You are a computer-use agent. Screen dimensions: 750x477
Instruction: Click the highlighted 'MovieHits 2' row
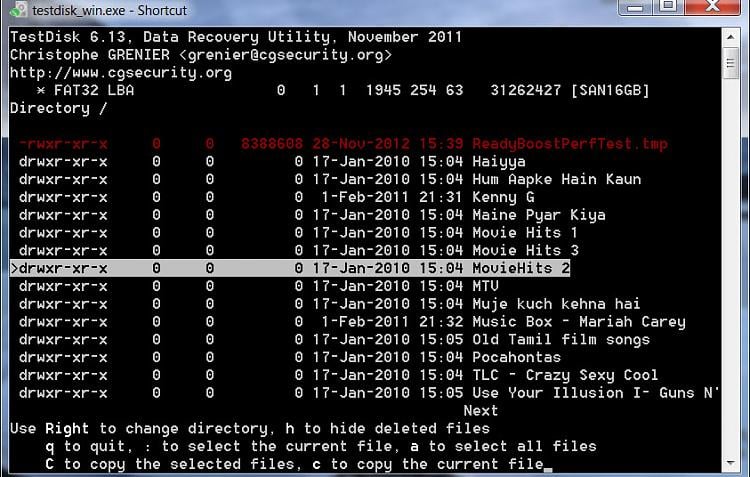click(290, 268)
